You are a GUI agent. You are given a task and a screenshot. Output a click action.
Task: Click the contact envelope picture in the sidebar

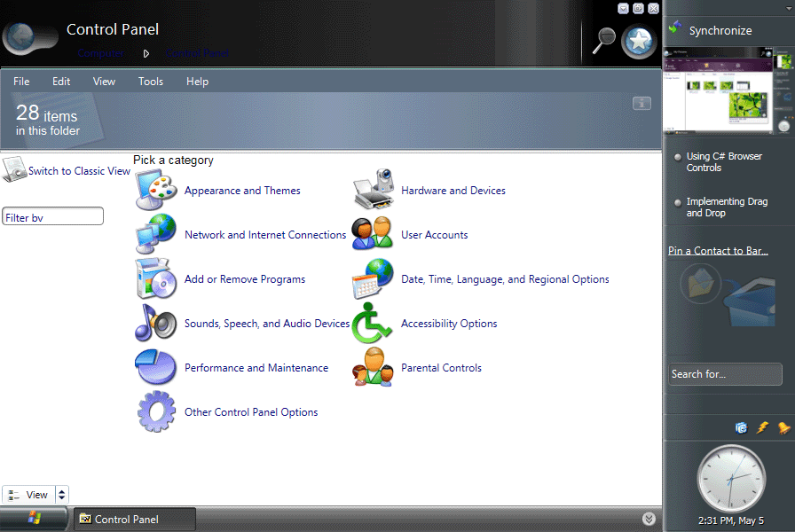[x=700, y=284]
